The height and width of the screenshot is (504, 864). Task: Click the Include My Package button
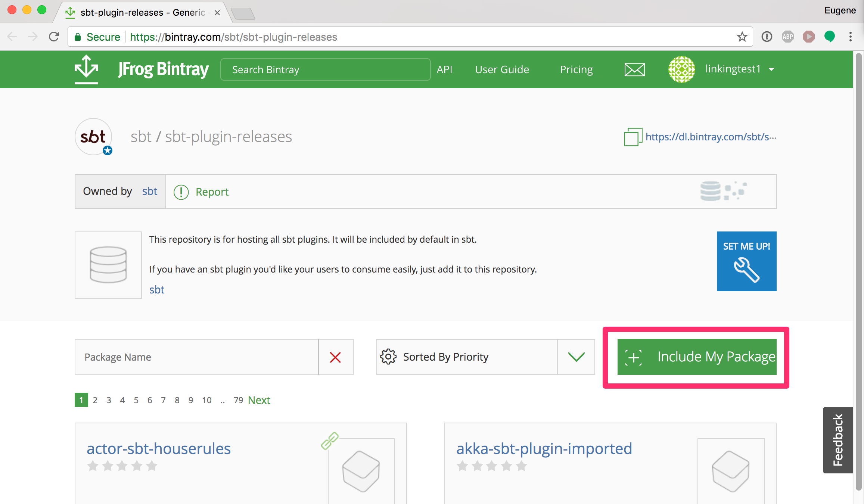pyautogui.click(x=697, y=357)
